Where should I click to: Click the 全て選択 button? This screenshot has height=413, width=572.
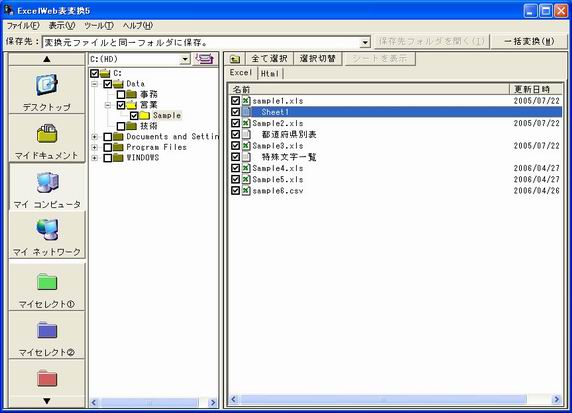click(269, 59)
